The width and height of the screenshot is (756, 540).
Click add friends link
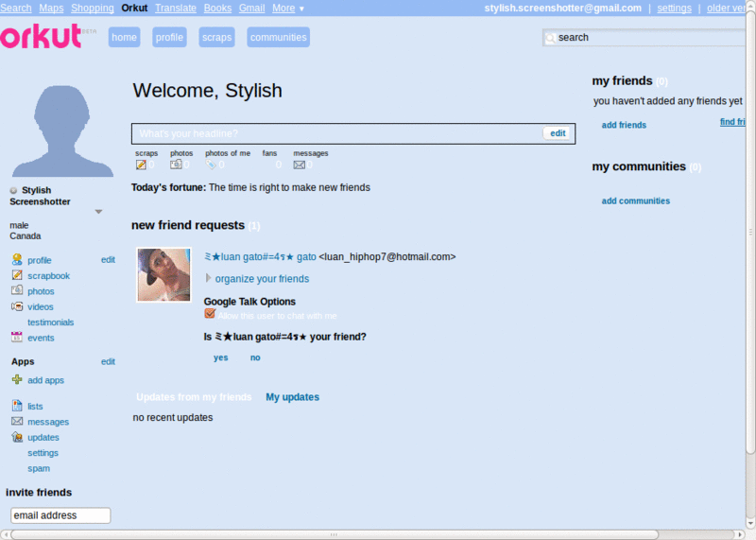click(x=624, y=125)
